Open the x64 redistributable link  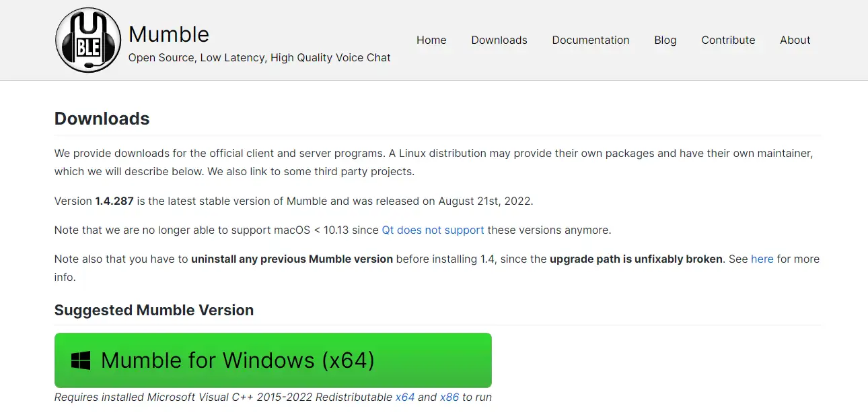point(405,397)
